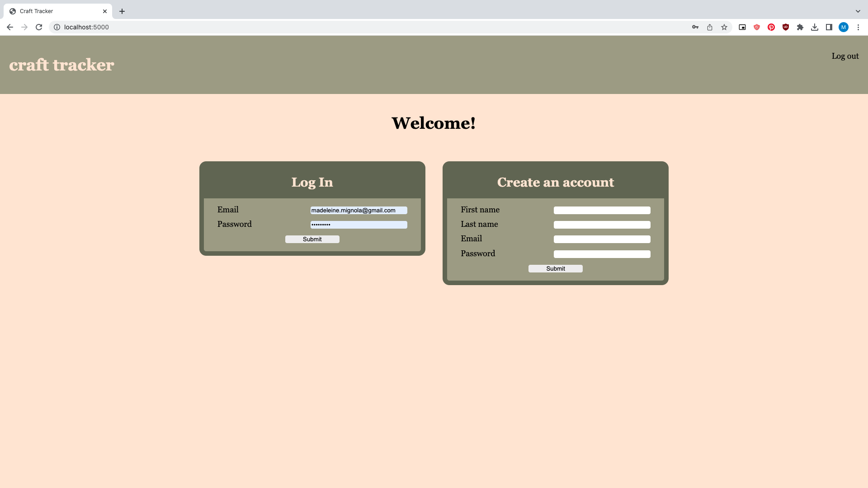Screen dimensions: 868x488
Task: Click the First name input field
Action: pyautogui.click(x=602, y=211)
